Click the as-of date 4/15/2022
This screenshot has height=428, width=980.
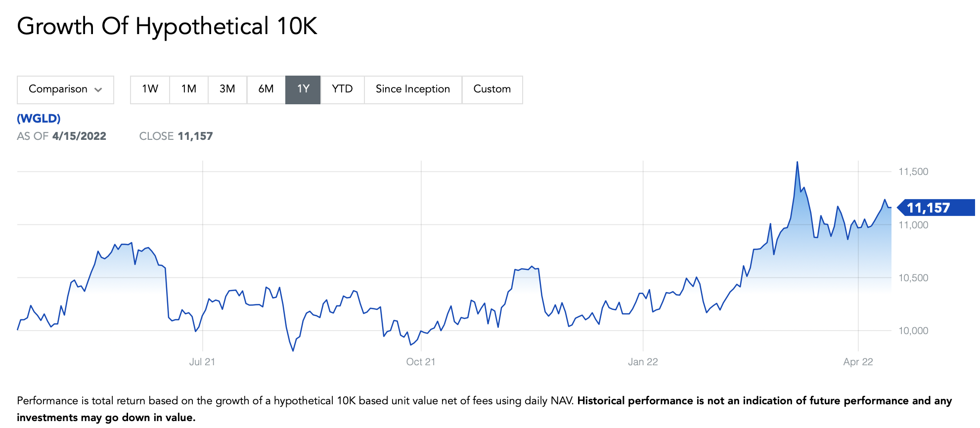(x=79, y=136)
